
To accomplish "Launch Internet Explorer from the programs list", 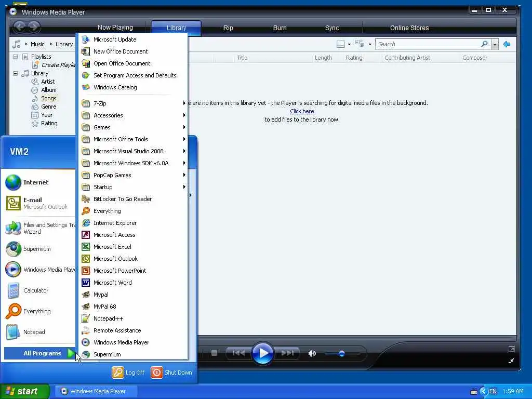I will coord(133,223).
